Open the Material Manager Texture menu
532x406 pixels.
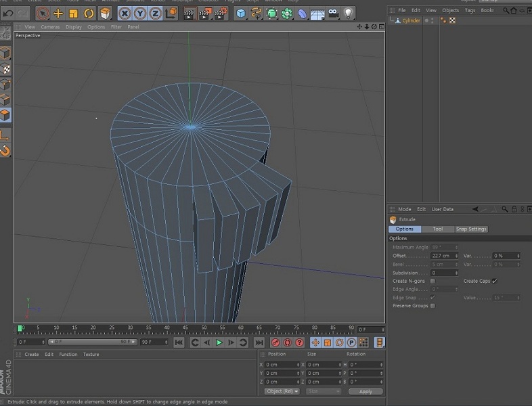(91, 355)
